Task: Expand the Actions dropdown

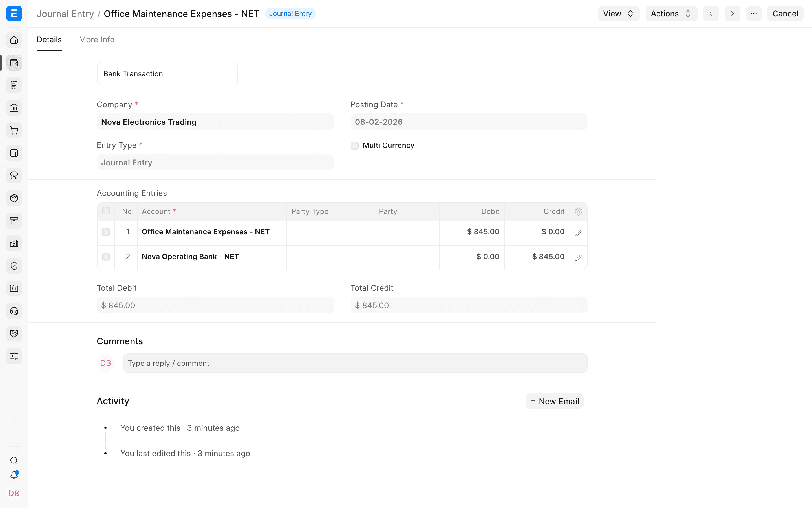Action: point(671,14)
